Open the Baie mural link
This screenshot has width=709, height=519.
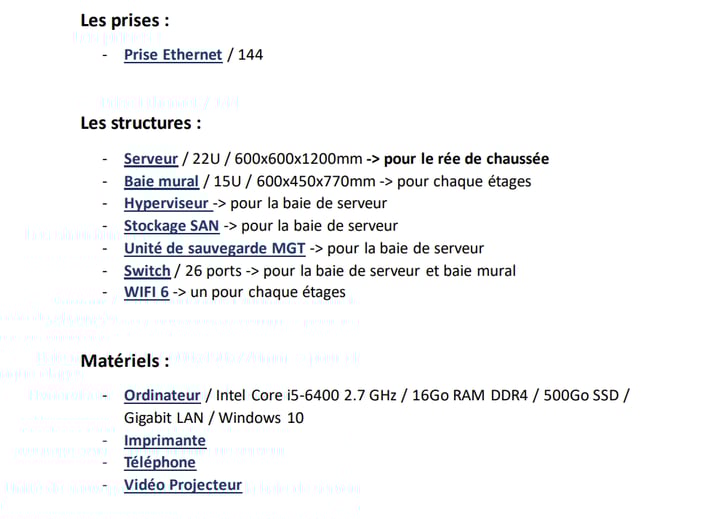pos(161,181)
